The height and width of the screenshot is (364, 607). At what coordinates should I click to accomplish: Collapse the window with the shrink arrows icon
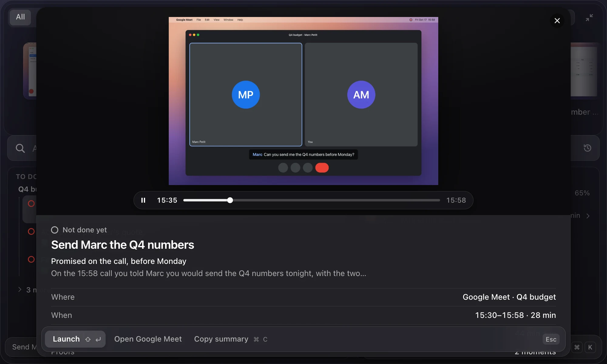pyautogui.click(x=589, y=18)
